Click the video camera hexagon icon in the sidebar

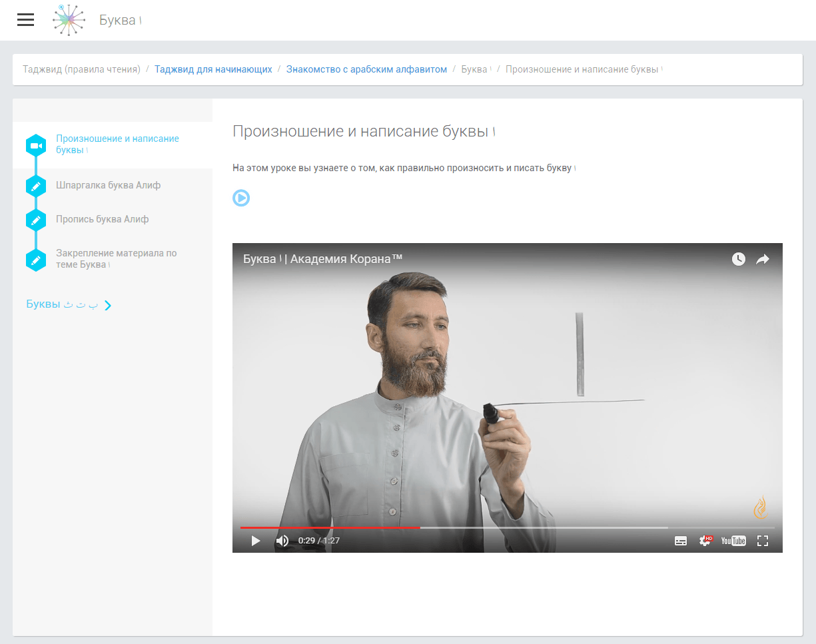(36, 146)
